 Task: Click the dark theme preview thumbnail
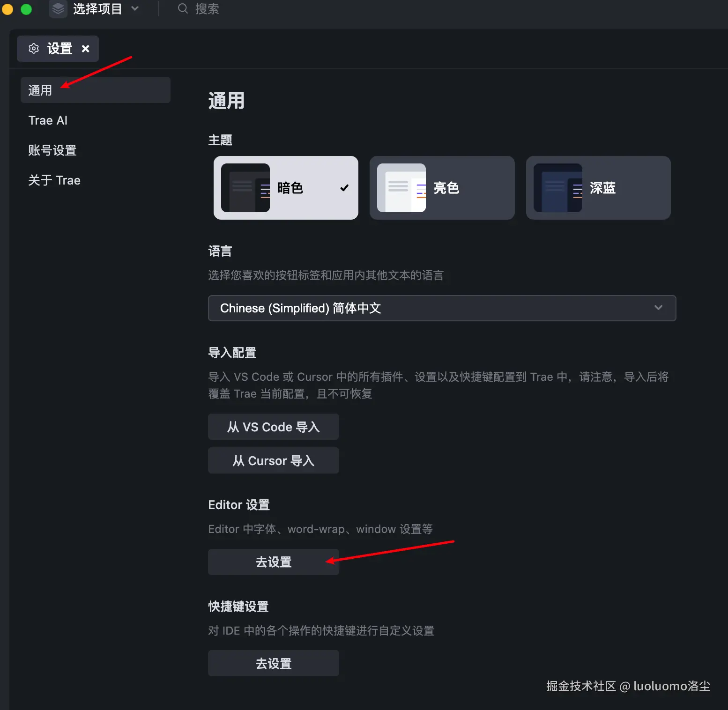pyautogui.click(x=245, y=188)
